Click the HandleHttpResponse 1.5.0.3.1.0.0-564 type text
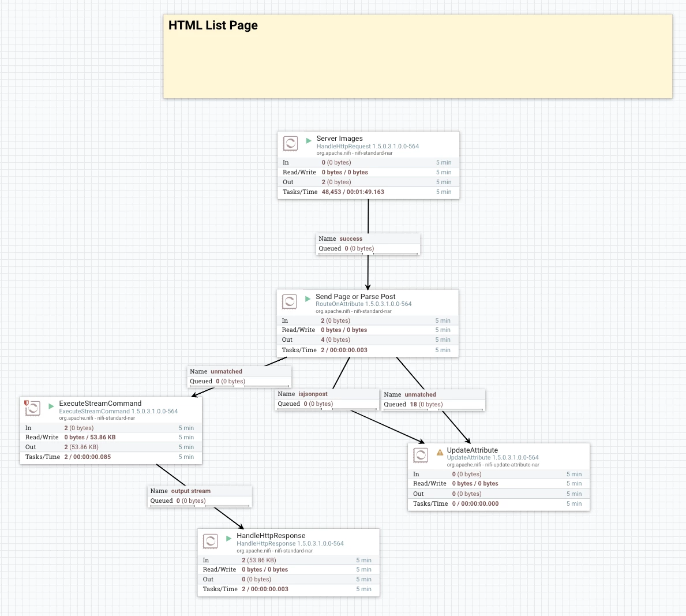The height and width of the screenshot is (616, 686). 290,543
